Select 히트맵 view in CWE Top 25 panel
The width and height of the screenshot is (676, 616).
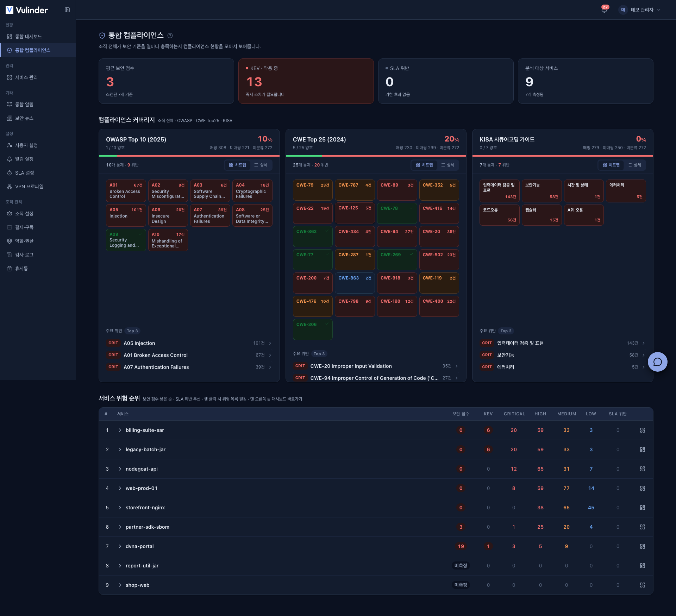point(424,165)
